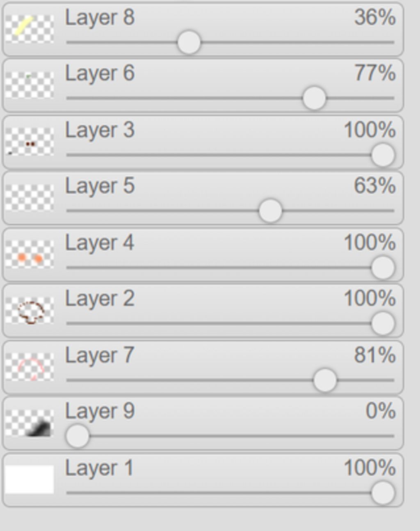
Task: Click the Layer 3 thumbnail with dots
Action: (30, 141)
